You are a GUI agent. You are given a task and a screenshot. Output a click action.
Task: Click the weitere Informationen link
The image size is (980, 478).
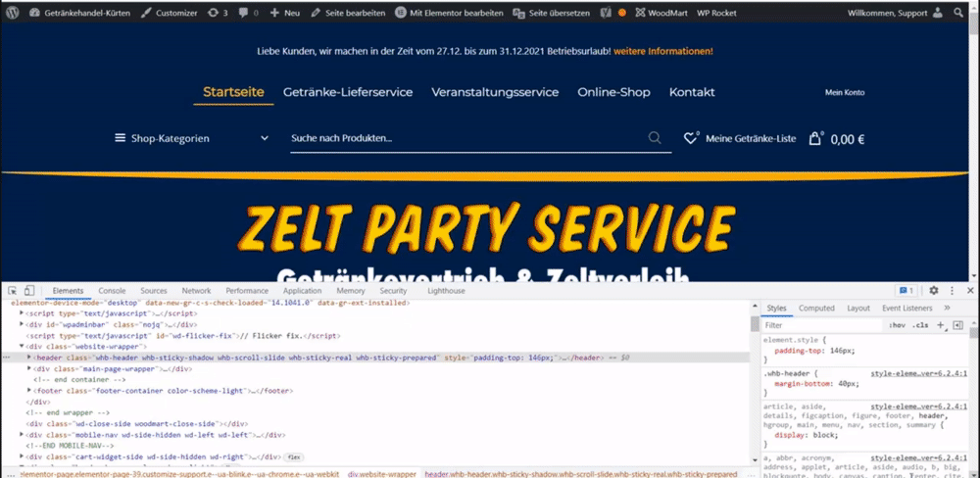point(663,51)
